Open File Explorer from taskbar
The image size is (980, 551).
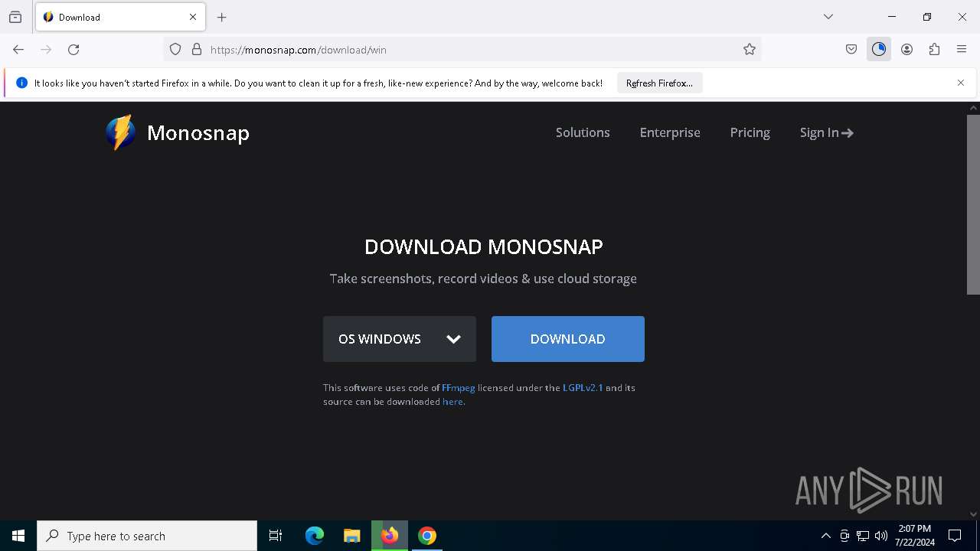coord(352,536)
